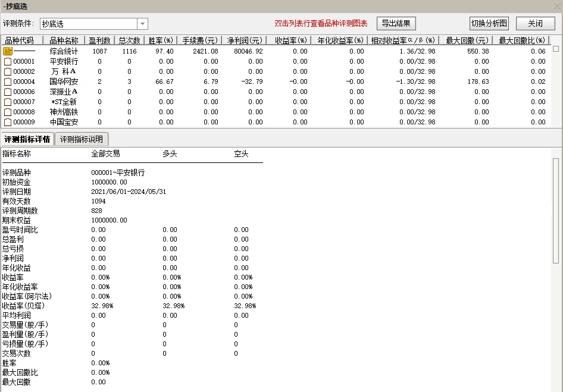Sort by the 盈利数 column header

100,40
